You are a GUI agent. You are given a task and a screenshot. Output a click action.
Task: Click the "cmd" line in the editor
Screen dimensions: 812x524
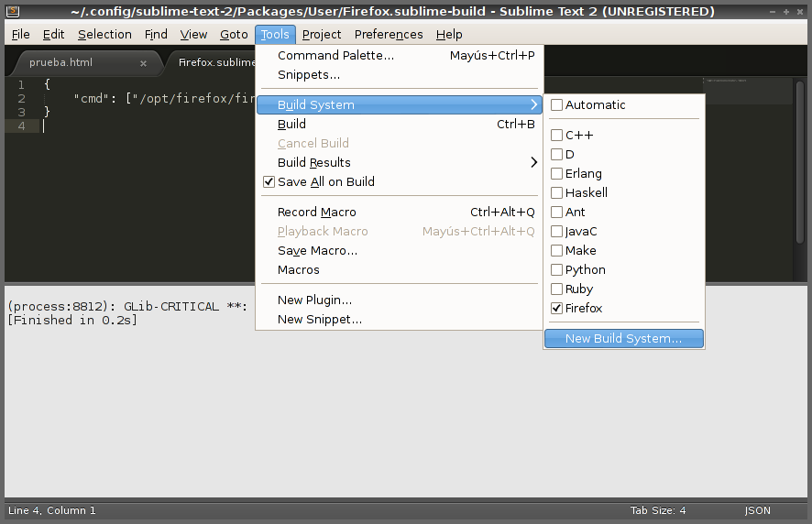(x=164, y=98)
